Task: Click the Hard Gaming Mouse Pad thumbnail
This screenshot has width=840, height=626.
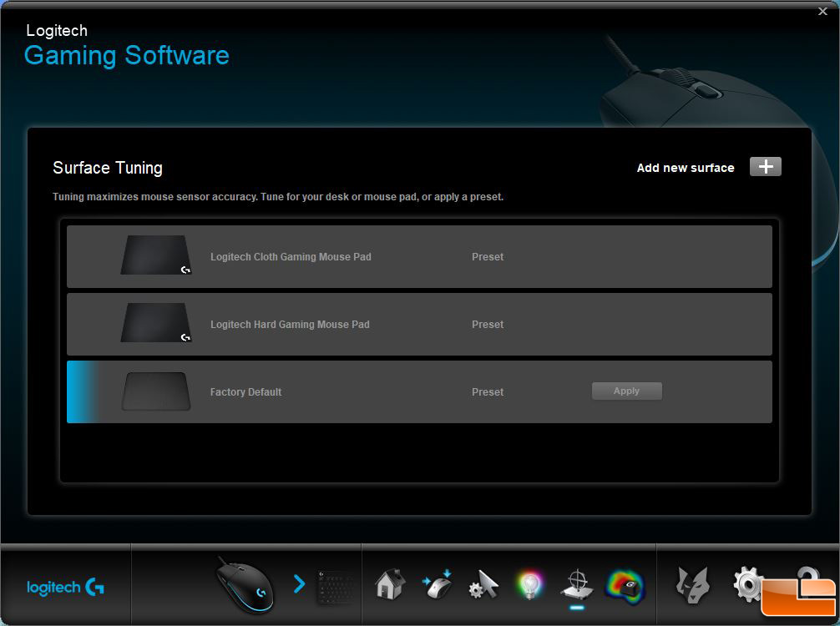Action: point(156,322)
